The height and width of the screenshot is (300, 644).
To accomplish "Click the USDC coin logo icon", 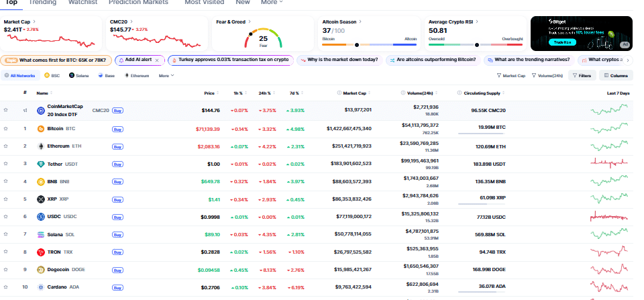I will (x=41, y=217).
